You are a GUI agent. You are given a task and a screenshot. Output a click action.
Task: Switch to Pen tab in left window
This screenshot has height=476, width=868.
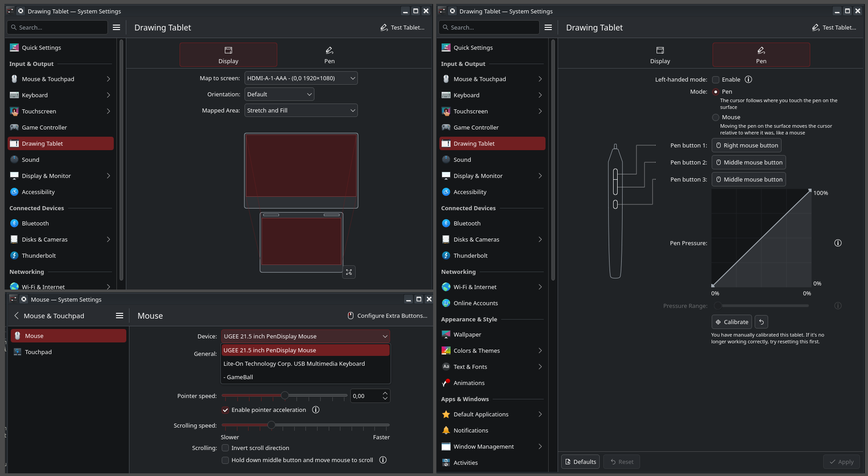click(x=329, y=55)
